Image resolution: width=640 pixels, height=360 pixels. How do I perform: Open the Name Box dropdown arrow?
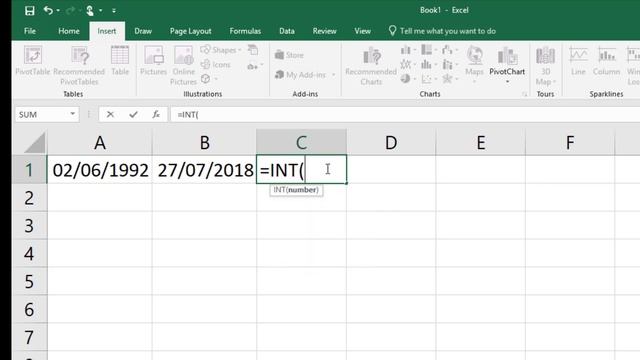(x=72, y=114)
